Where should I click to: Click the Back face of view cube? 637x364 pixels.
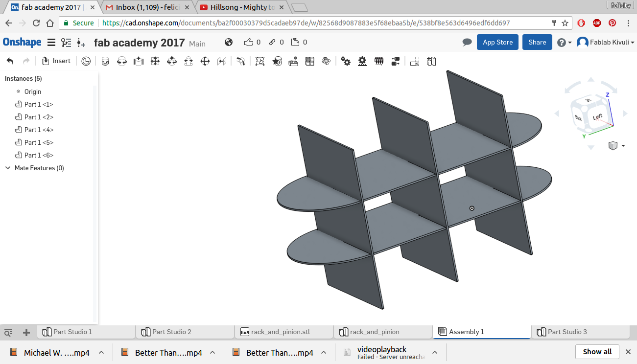pos(579,118)
